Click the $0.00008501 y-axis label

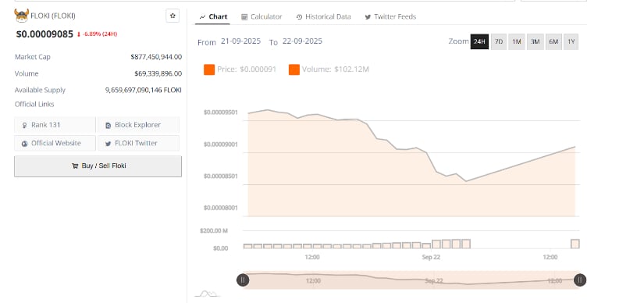tap(221, 176)
